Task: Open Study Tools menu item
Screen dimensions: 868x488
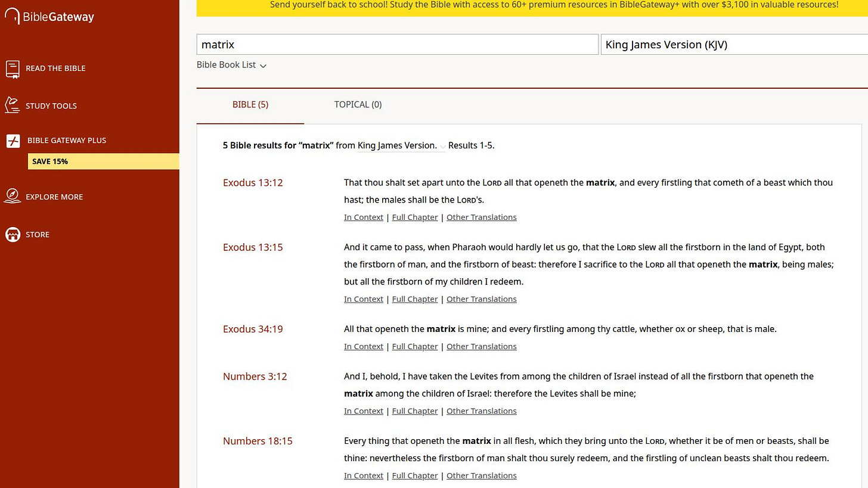Action: click(51, 106)
